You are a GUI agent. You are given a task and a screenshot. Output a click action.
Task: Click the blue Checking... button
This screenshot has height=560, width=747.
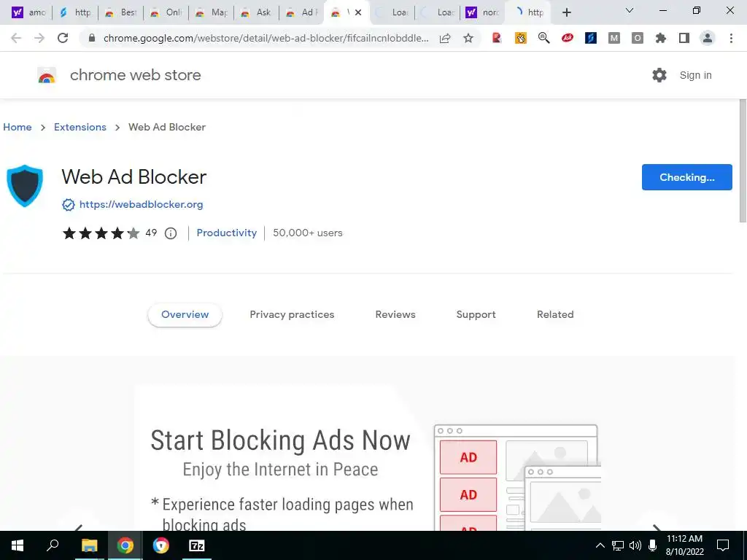(686, 177)
